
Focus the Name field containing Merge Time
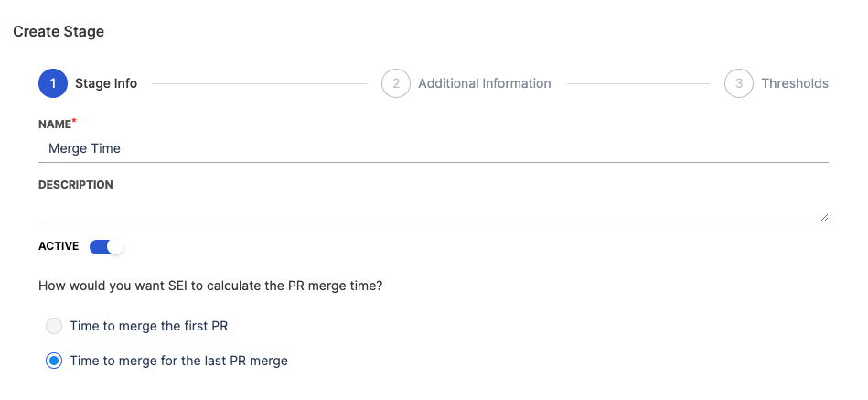433,148
